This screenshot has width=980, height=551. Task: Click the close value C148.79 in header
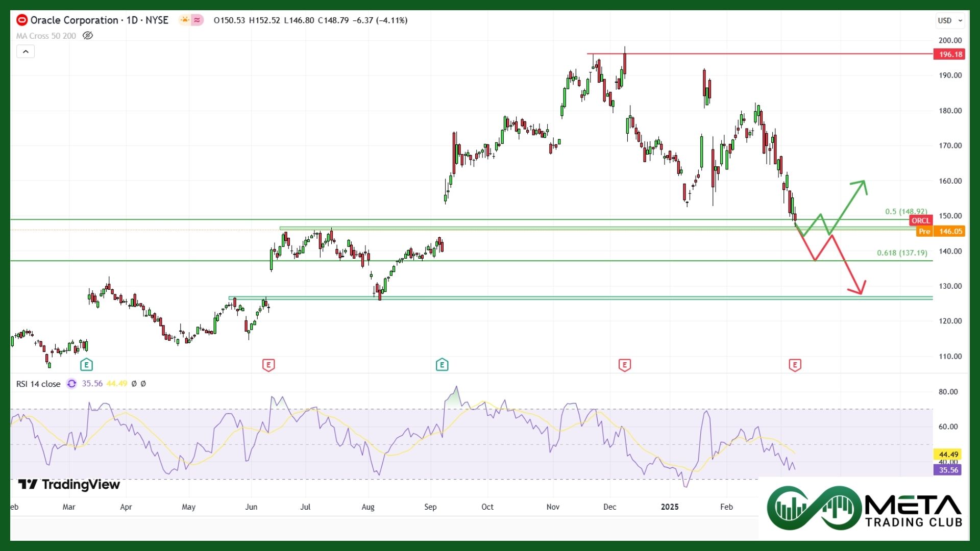(x=333, y=20)
